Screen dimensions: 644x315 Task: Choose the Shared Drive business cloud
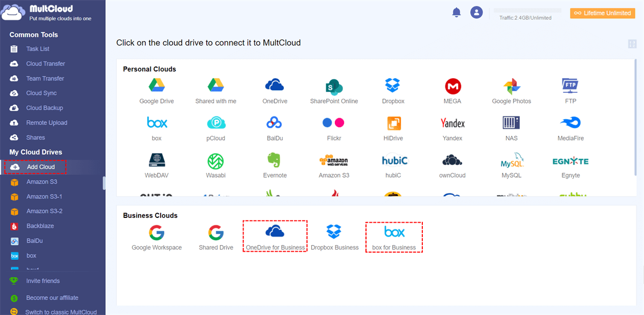pyautogui.click(x=216, y=238)
